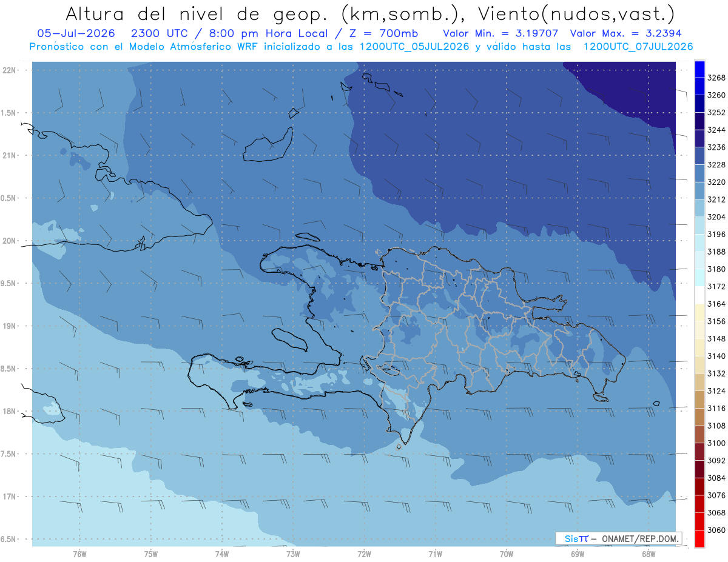Click the legend swatch between 3204 and 3196
The height and width of the screenshot is (562, 728).
(699, 226)
